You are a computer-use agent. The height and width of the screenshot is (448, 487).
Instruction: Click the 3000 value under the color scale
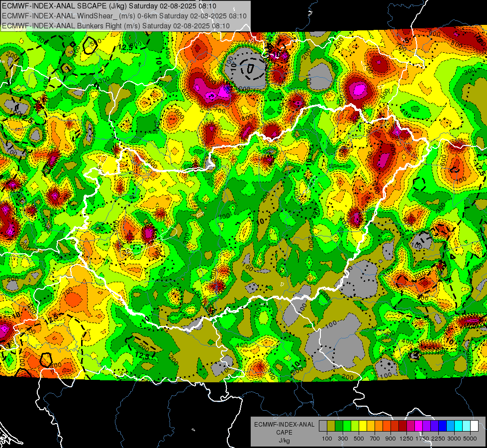click(x=454, y=439)
